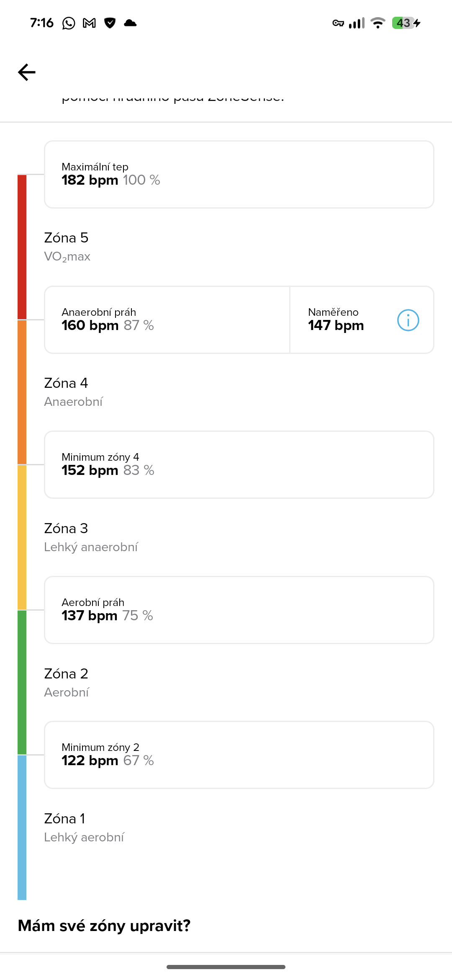Image resolution: width=452 pixels, height=980 pixels.
Task: Tap the red Zóna 5 color bar
Action: (22, 247)
